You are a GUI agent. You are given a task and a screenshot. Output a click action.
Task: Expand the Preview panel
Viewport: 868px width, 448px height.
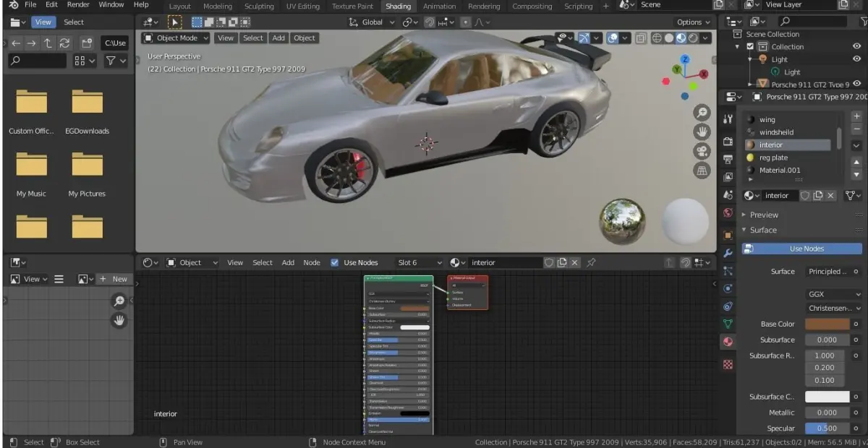[x=764, y=215]
